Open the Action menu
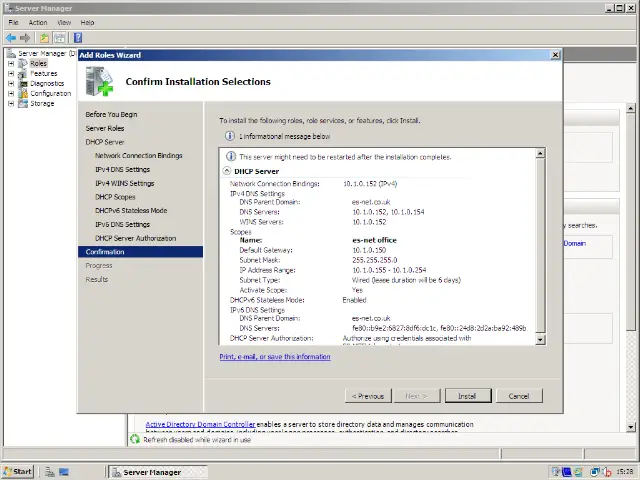 coord(38,22)
